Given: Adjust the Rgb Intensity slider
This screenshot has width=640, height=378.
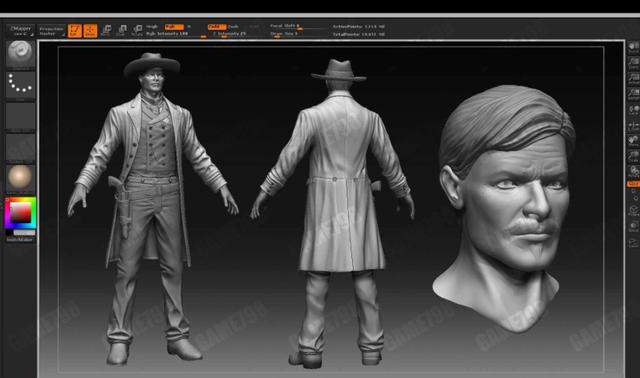Looking at the screenshot, I should [167, 33].
